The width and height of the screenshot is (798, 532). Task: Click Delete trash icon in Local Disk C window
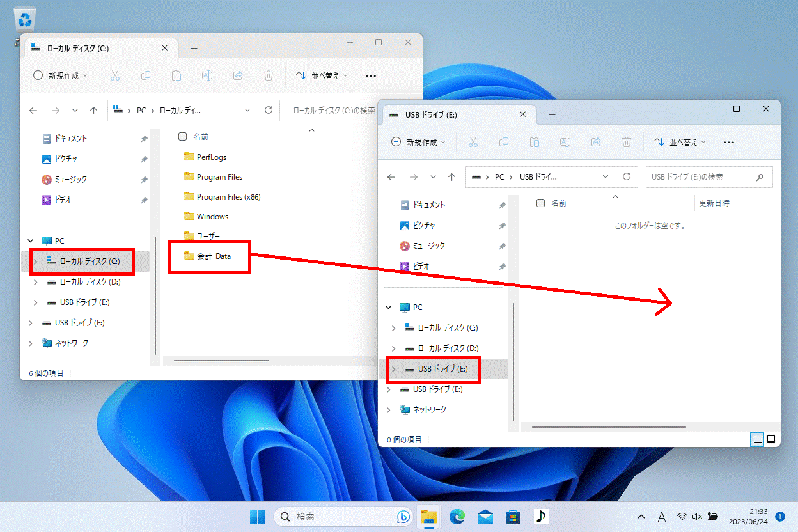coord(269,75)
